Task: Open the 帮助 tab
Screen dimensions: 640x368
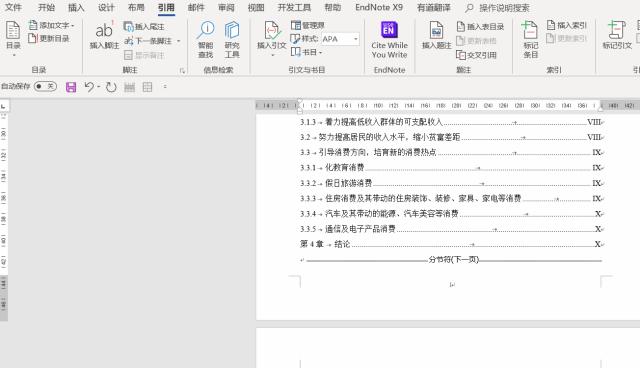Action: click(x=333, y=7)
